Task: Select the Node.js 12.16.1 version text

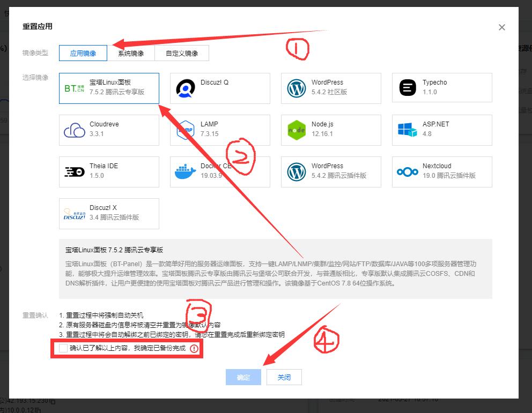Action: point(322,134)
